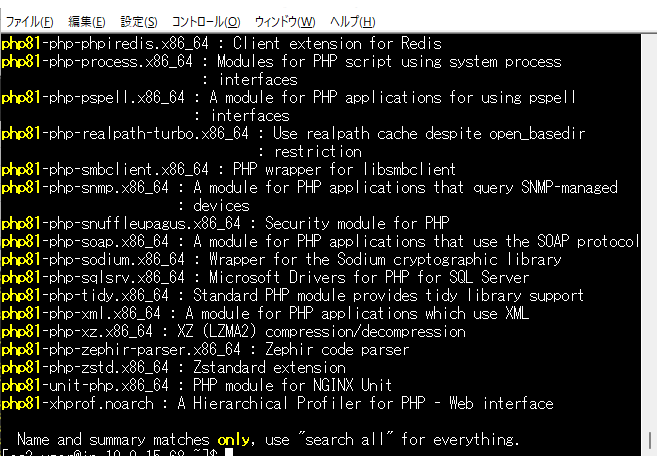Viewport: 657px width, 456px height.
Task: Click the php81-php-zephir-parser.x86_64 package name
Action: (121, 350)
